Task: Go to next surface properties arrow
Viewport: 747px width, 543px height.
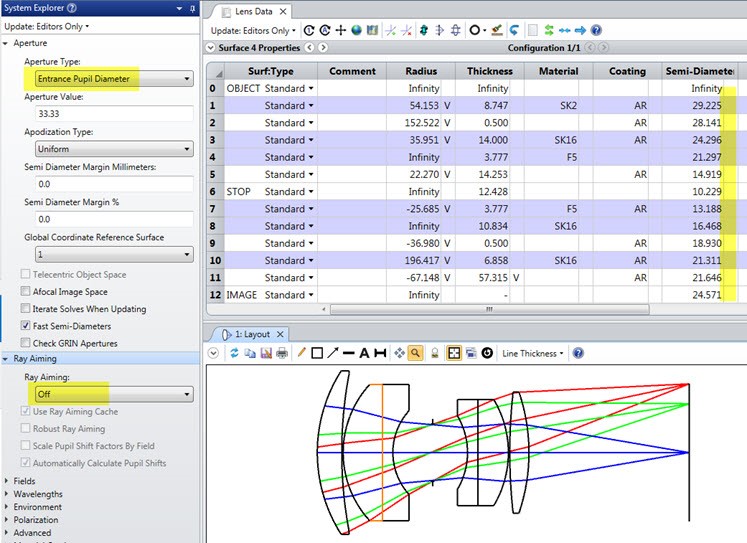Action: click(x=323, y=48)
